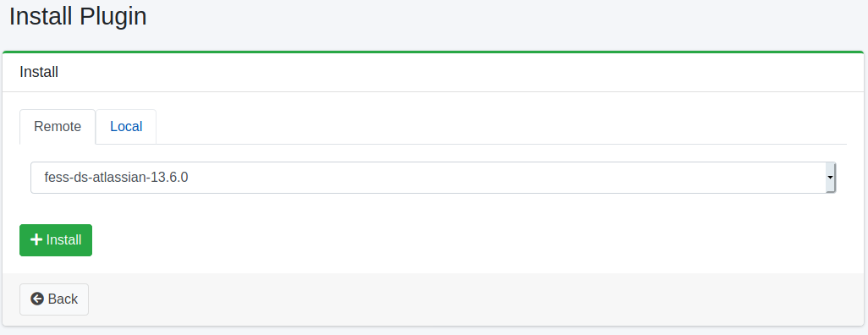Start plugin installation with the Install button
The image size is (868, 335).
point(56,240)
